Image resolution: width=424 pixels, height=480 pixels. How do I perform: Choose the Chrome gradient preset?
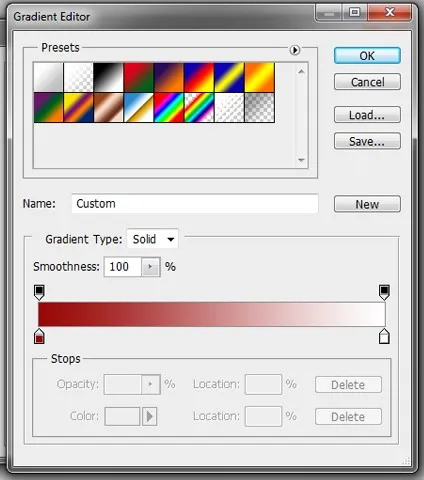(139, 108)
